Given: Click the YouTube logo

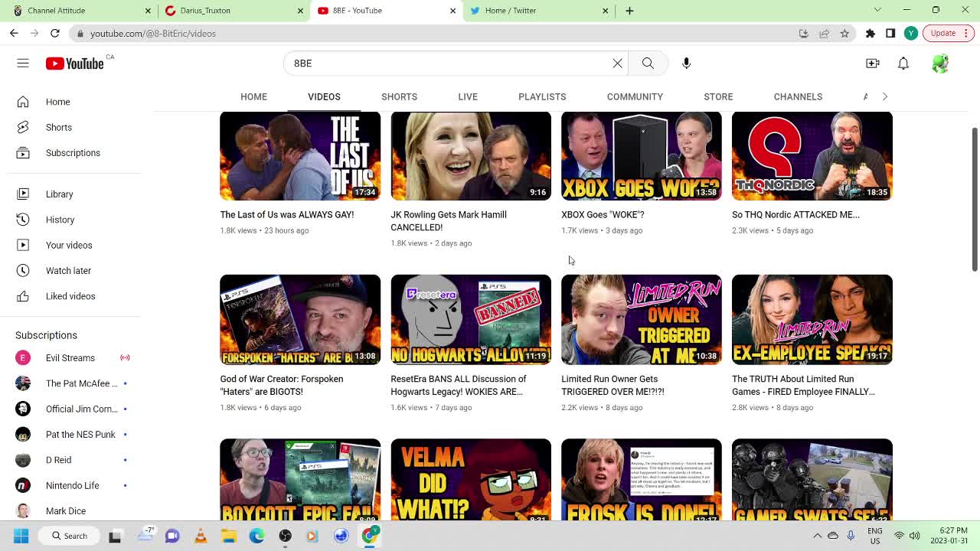Looking at the screenshot, I should point(74,64).
